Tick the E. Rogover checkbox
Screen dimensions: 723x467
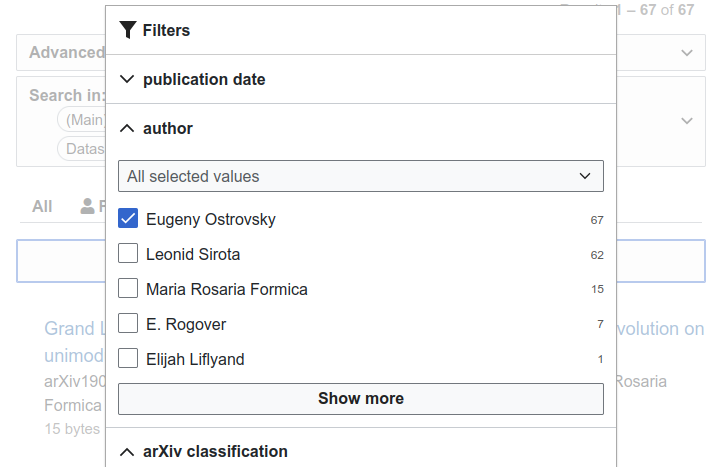pos(128,324)
